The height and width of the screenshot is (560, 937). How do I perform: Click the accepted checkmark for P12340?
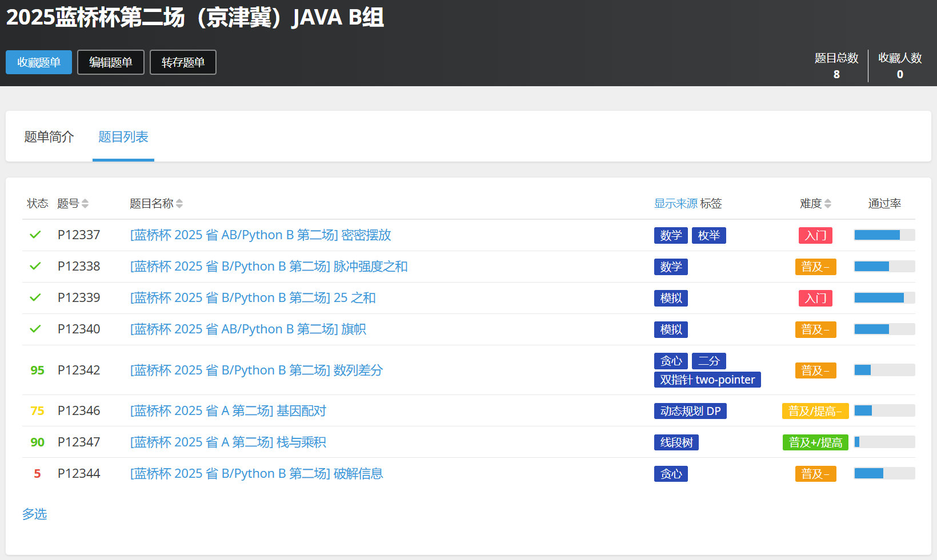[35, 329]
